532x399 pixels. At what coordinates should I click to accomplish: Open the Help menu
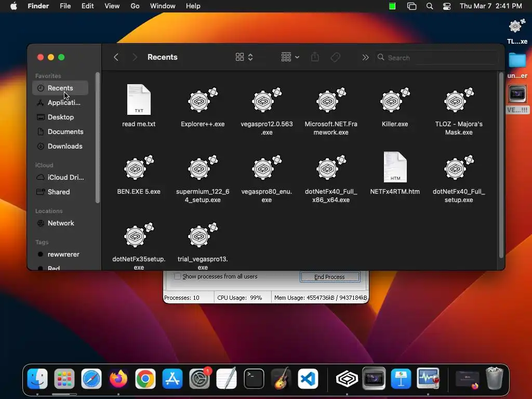(193, 6)
